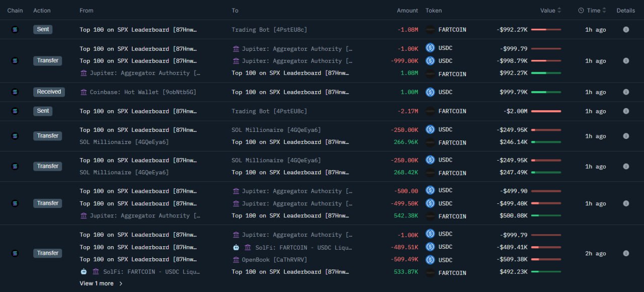This screenshot has width=644, height=292.
Task: Click the -$998.79K value
Action: tap(512, 61)
